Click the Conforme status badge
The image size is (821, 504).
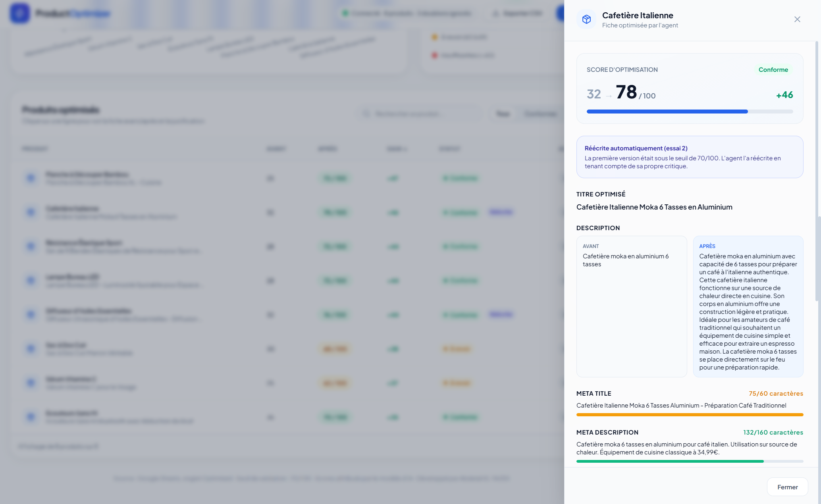[773, 70]
